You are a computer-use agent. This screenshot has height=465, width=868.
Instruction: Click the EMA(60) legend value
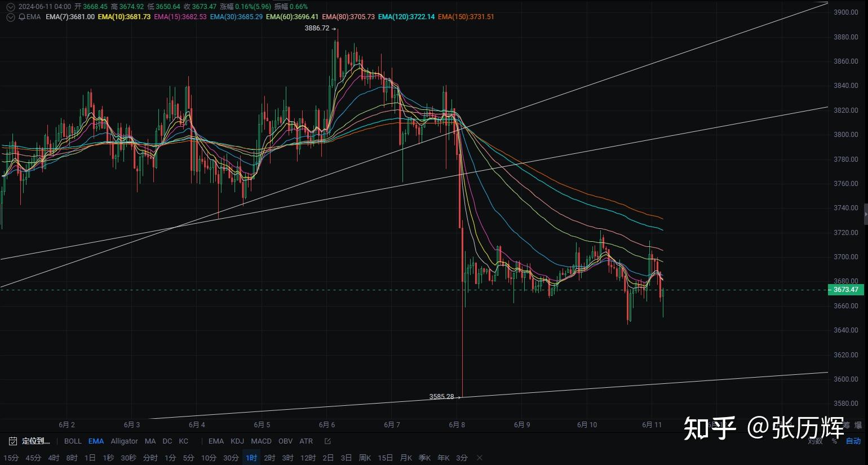(x=292, y=17)
